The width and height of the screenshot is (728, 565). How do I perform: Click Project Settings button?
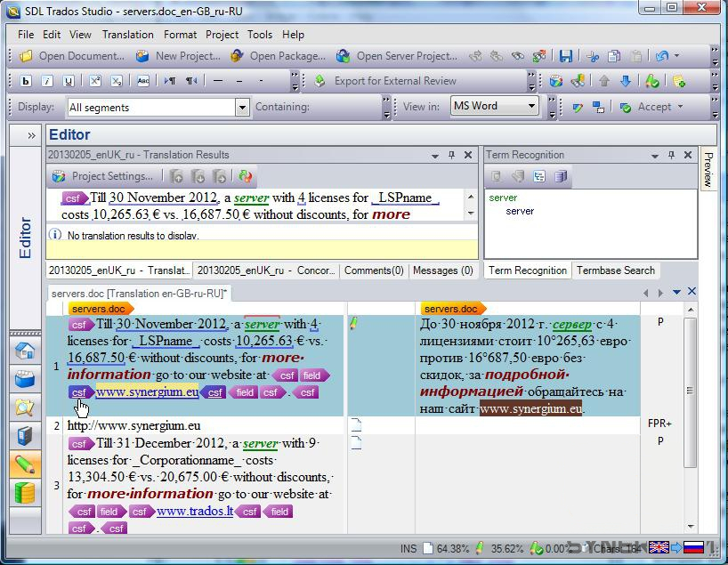[102, 176]
